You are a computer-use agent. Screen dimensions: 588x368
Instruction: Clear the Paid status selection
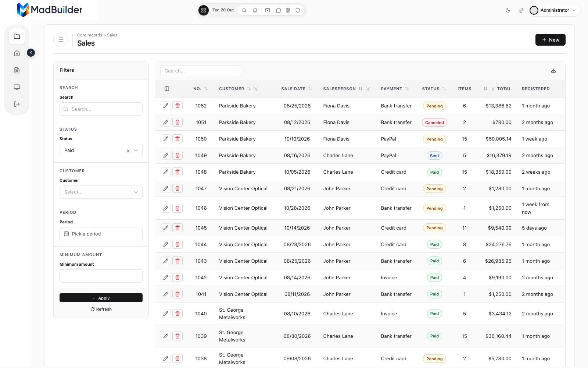point(128,151)
